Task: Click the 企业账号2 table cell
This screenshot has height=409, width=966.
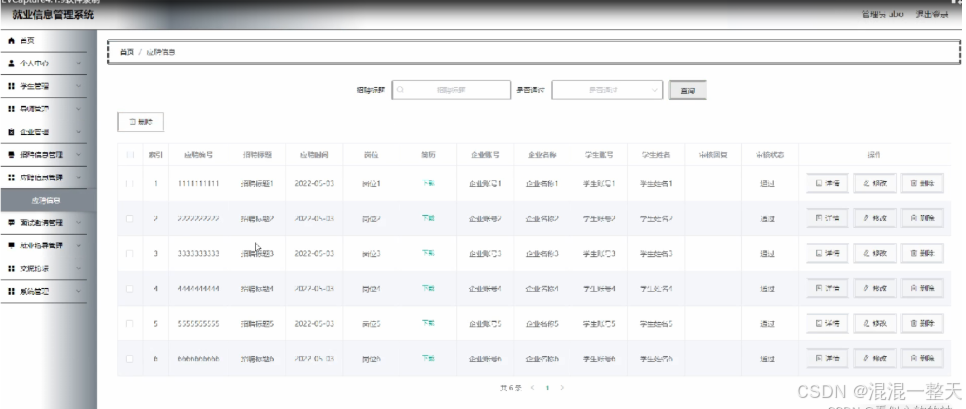Action: [x=485, y=219]
